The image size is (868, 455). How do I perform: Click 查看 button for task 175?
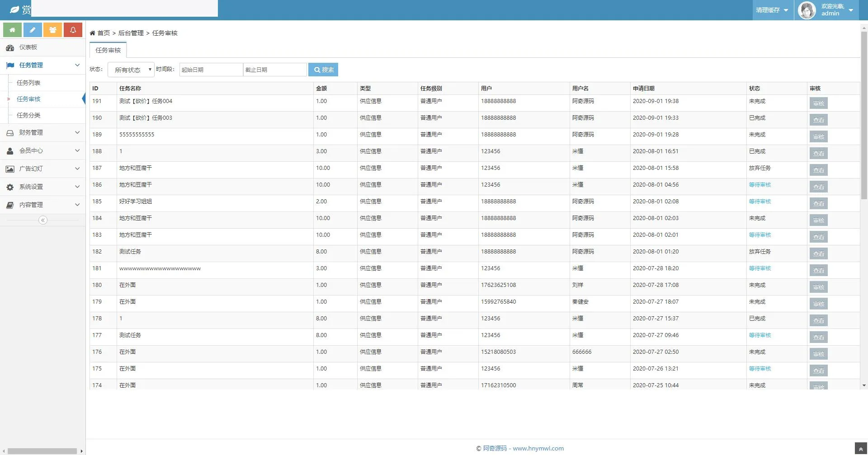click(x=819, y=371)
